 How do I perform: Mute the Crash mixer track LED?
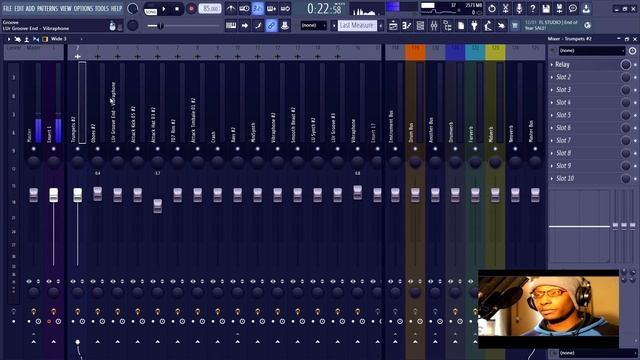pos(218,149)
